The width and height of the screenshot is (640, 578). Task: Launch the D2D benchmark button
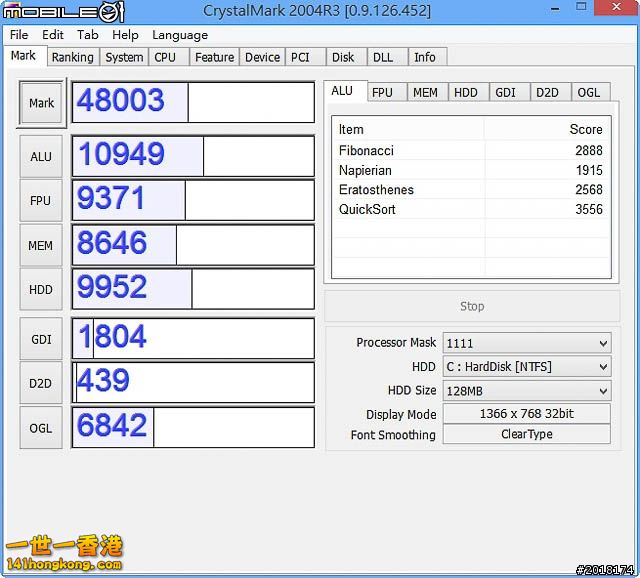click(x=41, y=383)
